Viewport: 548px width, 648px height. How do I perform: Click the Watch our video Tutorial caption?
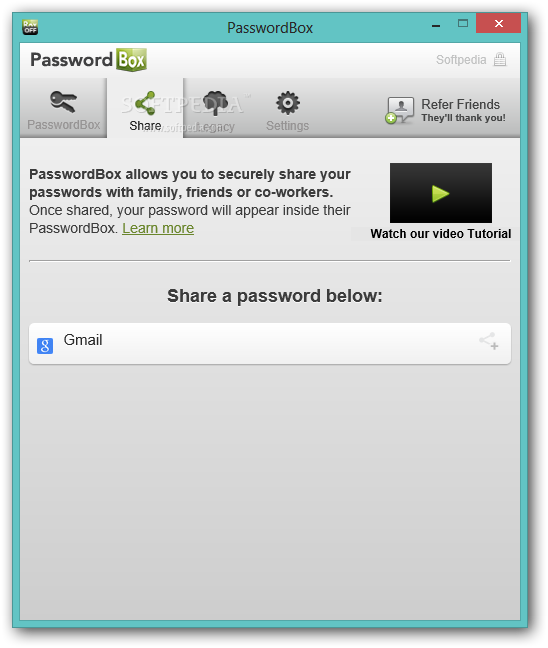point(441,234)
